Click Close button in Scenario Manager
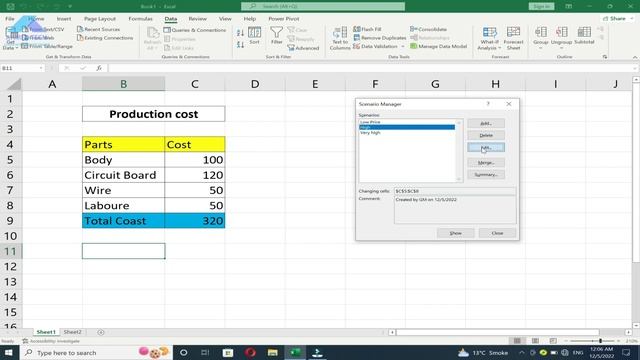The height and width of the screenshot is (360, 640). pos(497,233)
